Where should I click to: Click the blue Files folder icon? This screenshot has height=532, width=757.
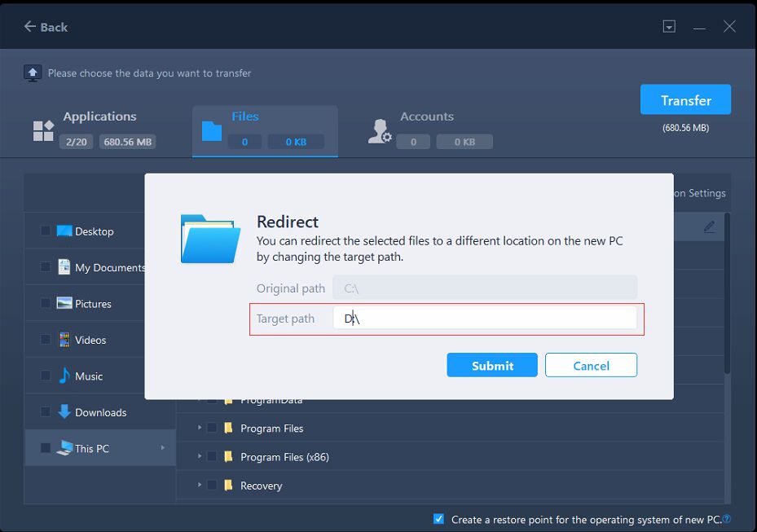(x=212, y=131)
